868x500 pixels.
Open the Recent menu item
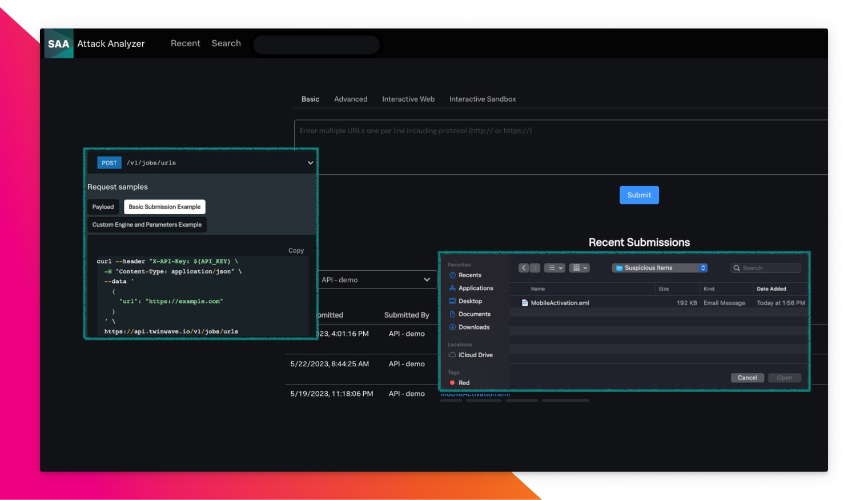tap(186, 43)
